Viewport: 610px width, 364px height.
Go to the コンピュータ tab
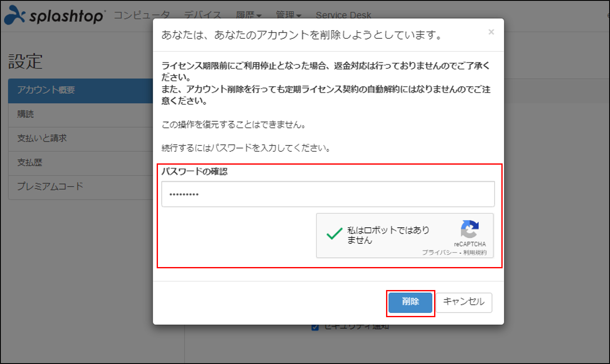pyautogui.click(x=142, y=15)
